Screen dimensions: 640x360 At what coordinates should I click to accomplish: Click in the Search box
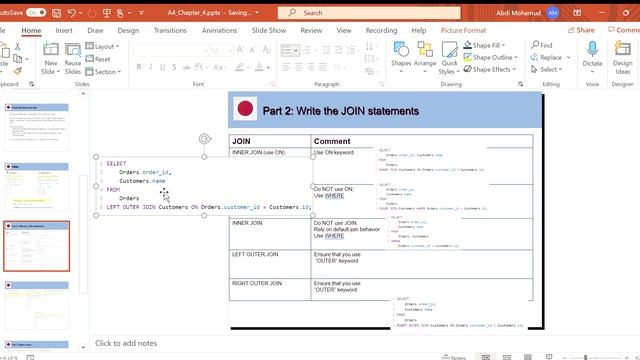click(x=369, y=13)
